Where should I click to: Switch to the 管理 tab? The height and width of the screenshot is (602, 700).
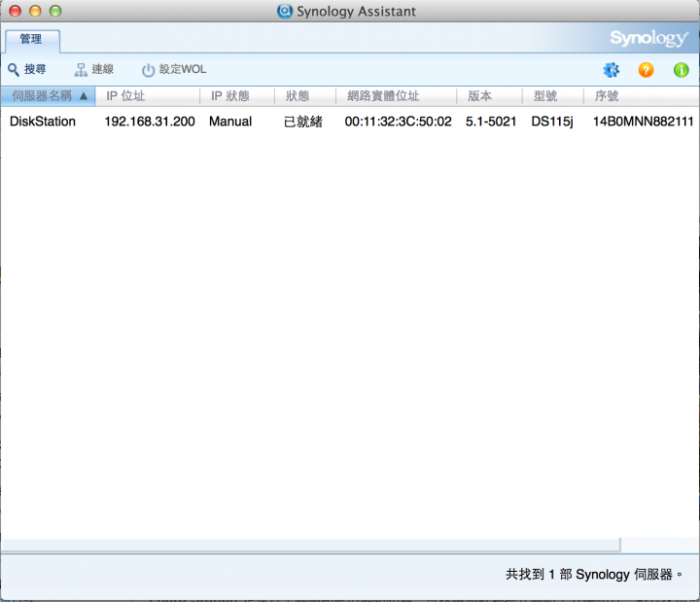point(32,40)
